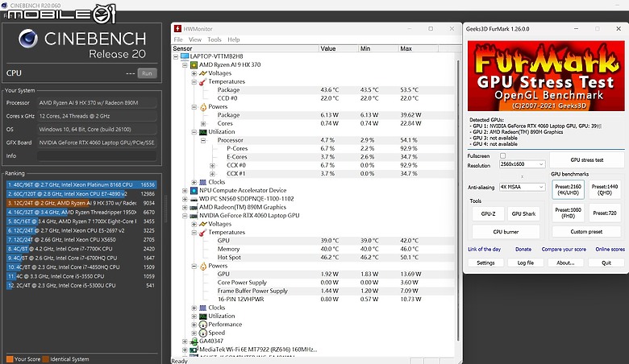Click the HWMonitor vertical scrollbar

point(458,201)
